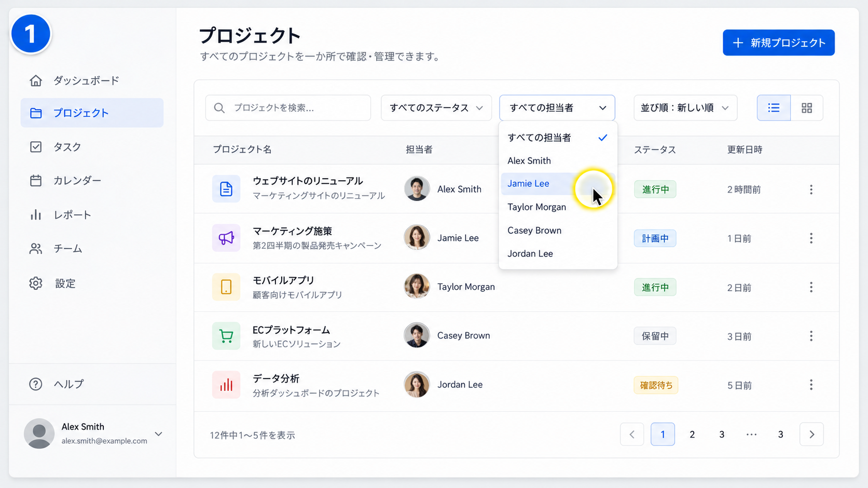Switch to grid view icon
The image size is (868, 488).
807,108
